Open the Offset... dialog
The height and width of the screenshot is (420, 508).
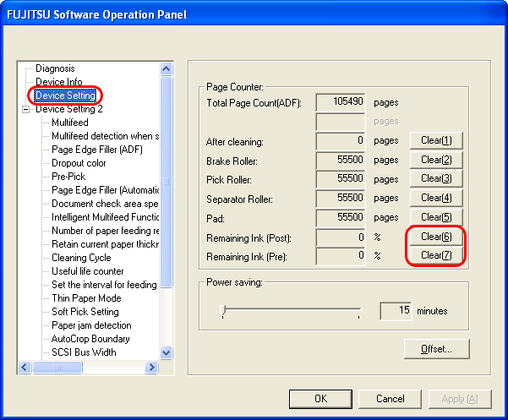click(436, 349)
